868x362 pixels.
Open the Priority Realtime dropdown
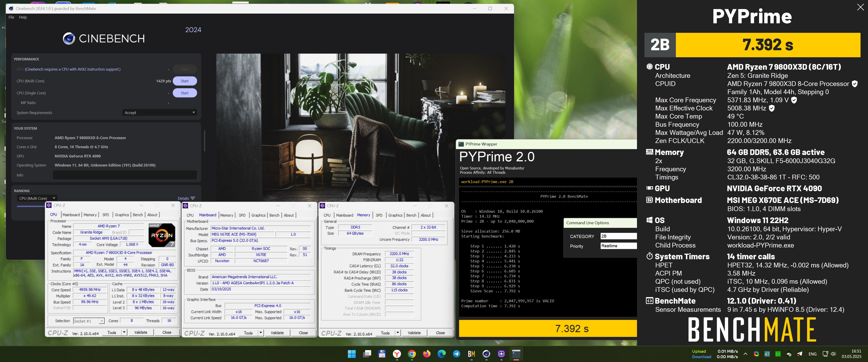(618, 246)
